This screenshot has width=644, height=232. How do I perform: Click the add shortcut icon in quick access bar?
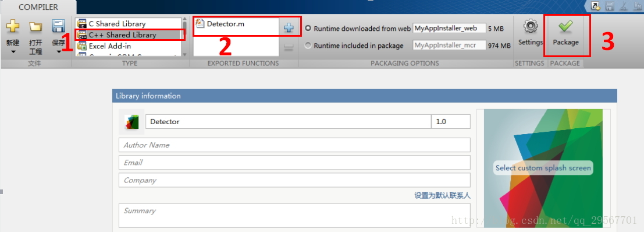click(595, 6)
